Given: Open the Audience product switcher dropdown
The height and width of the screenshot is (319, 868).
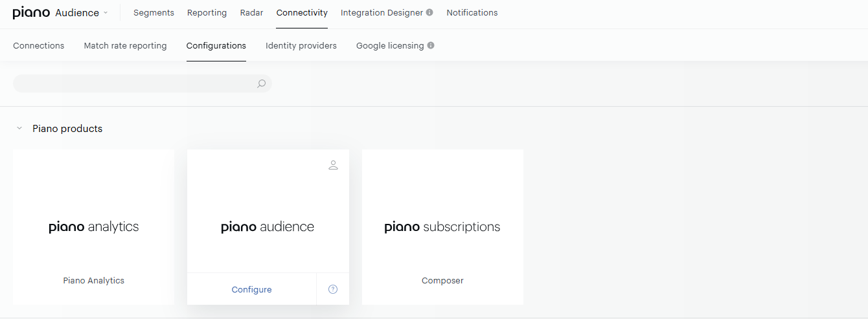Looking at the screenshot, I should click(x=82, y=13).
